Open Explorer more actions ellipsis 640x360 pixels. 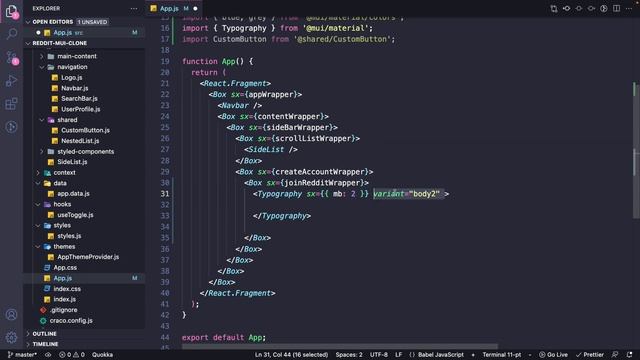[134, 9]
